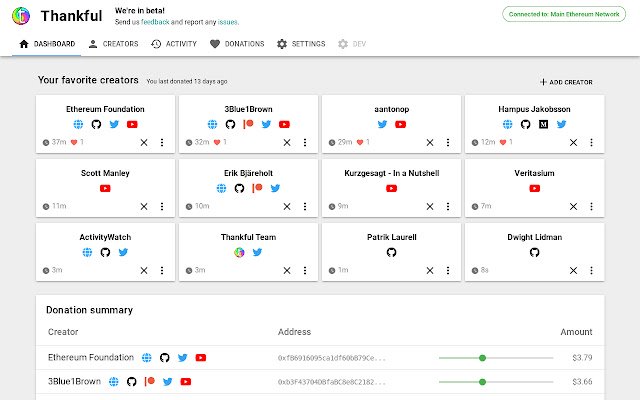The image size is (640, 400).
Task: Remove Scott Manley card with X
Action: [x=144, y=207]
